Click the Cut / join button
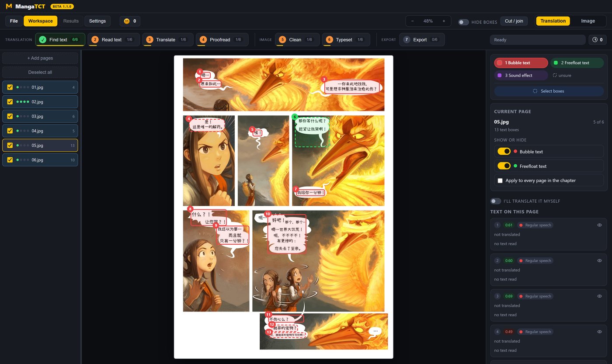 point(514,21)
